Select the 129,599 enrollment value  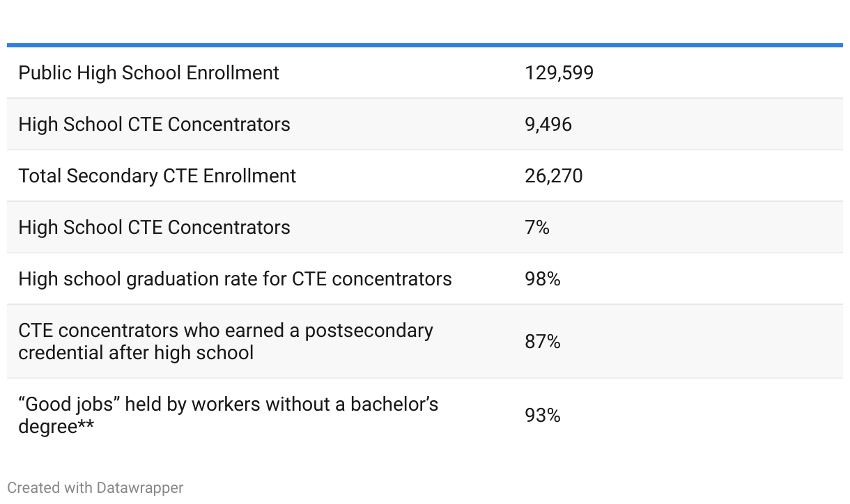[x=559, y=73]
